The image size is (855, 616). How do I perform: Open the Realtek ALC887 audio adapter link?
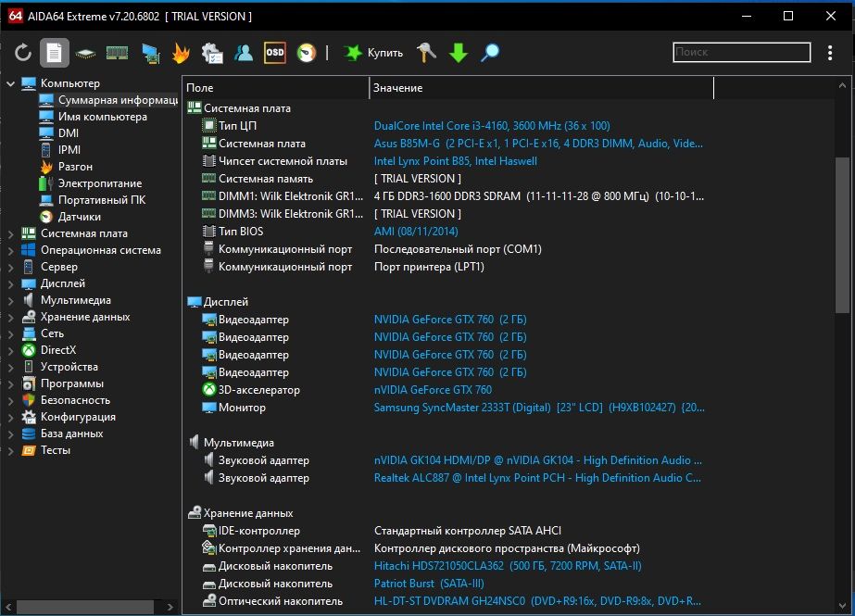click(537, 478)
